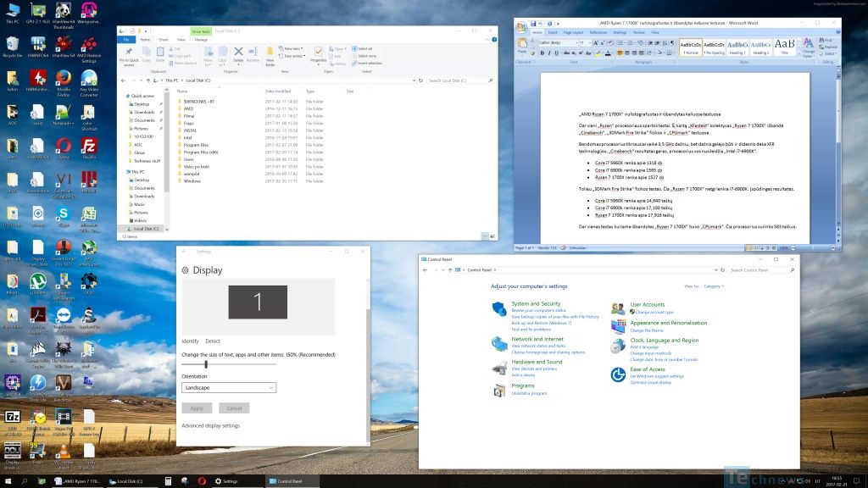This screenshot has width=868, height=488.
Task: Click Identify in Display settings
Action: point(190,341)
